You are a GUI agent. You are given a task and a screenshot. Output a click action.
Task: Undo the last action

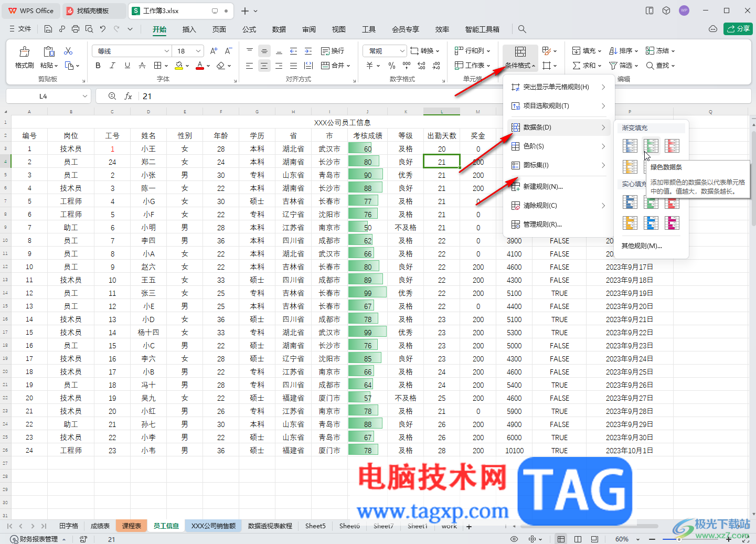(x=103, y=29)
